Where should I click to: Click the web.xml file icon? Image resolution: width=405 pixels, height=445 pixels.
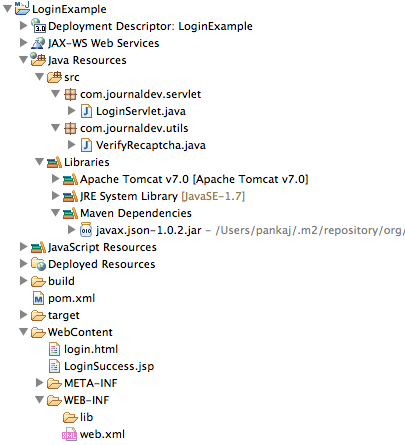(x=69, y=434)
